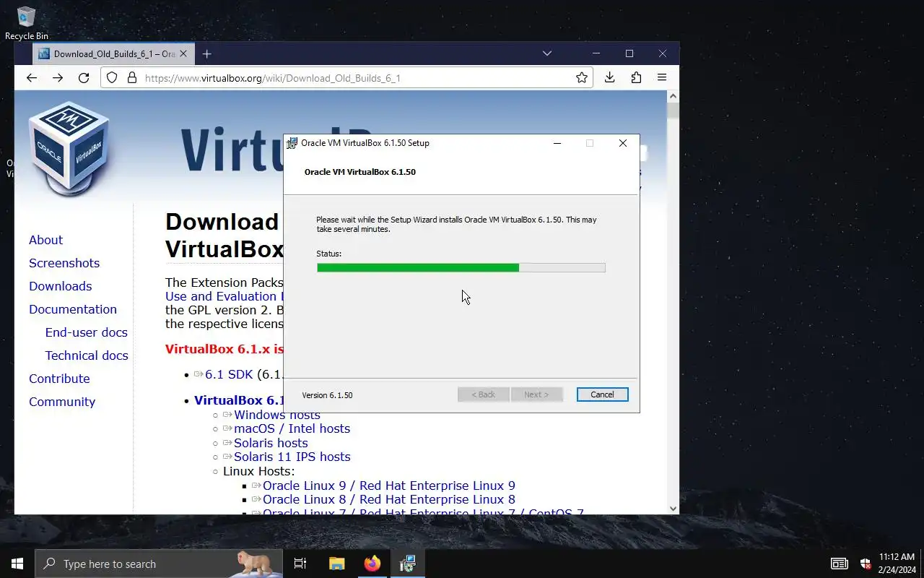Open the taskbar clock and date
The image size is (924, 578).
(x=897, y=564)
